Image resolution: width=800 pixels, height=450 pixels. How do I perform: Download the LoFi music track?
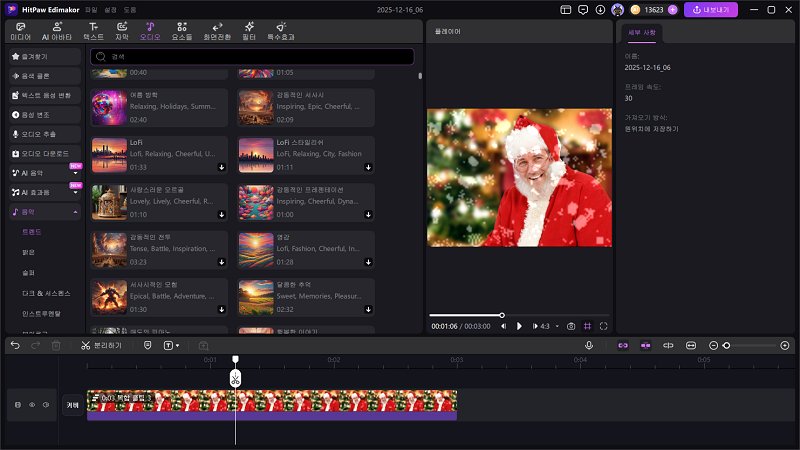[x=222, y=167]
